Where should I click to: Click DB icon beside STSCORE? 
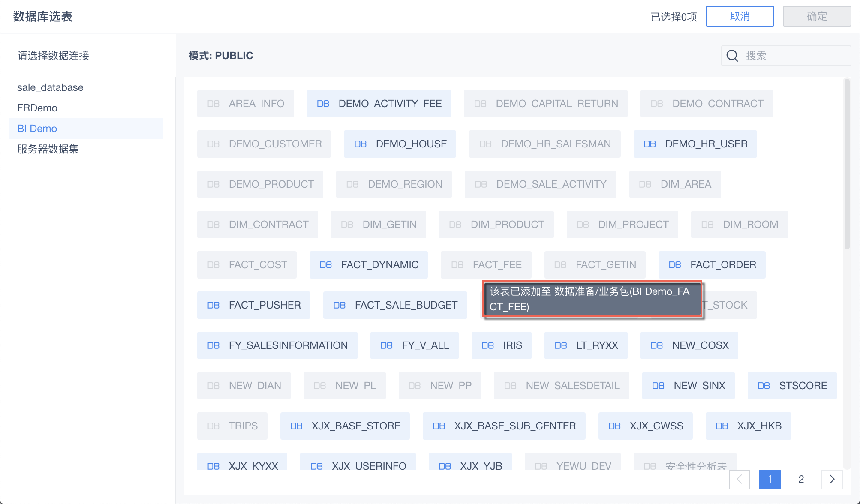tap(764, 386)
